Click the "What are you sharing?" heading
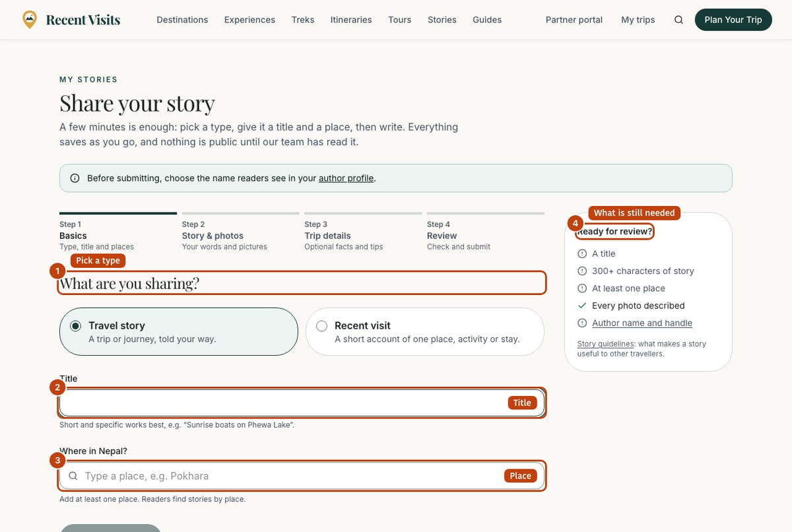 tap(129, 284)
